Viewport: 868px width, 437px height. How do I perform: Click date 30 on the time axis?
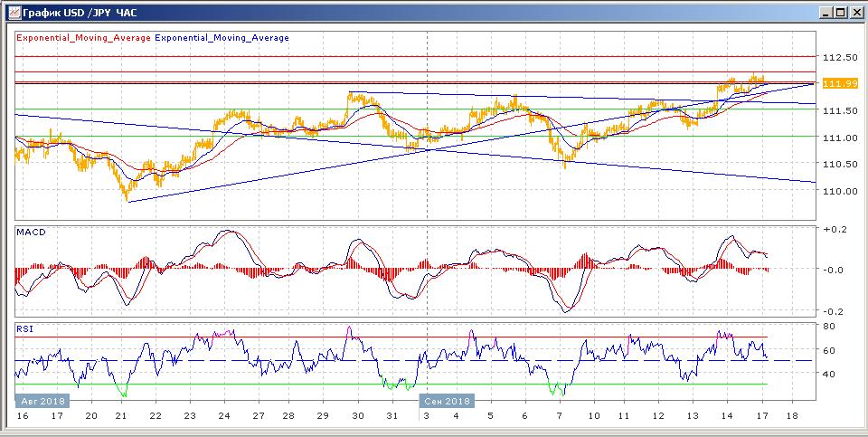click(358, 416)
